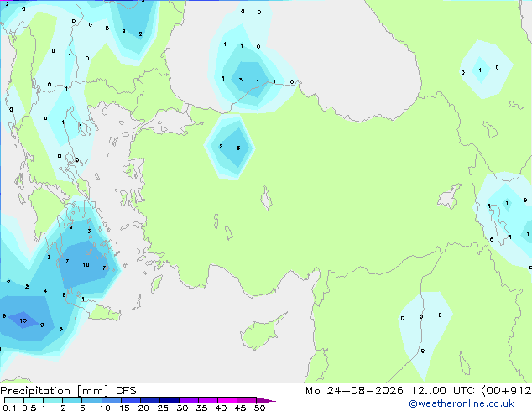
Task: Select the purple 30–35 legend swatch
Action: point(189,400)
